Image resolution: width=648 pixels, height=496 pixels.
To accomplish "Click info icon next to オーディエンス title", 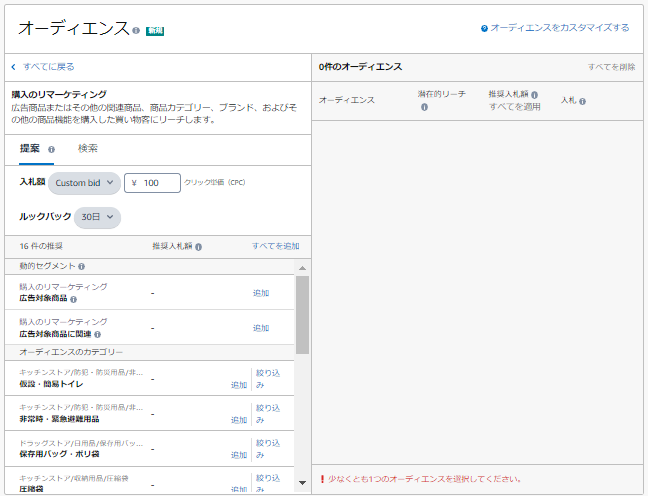I will tap(136, 31).
